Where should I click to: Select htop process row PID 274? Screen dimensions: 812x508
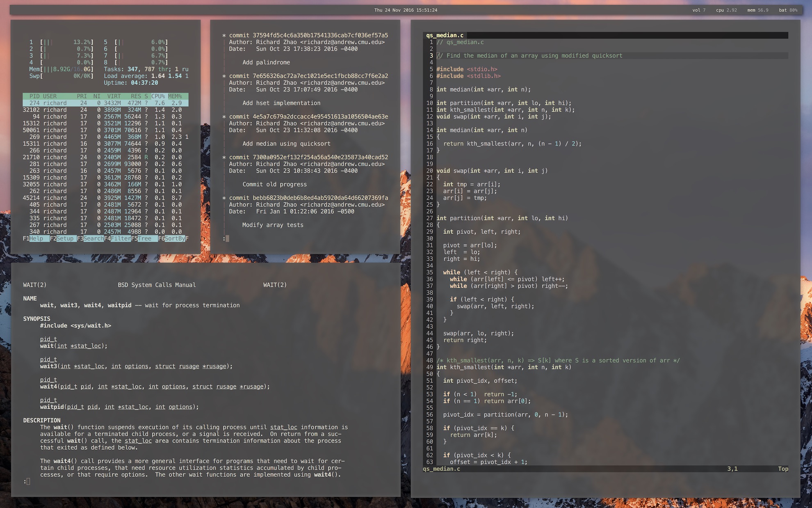[105, 103]
